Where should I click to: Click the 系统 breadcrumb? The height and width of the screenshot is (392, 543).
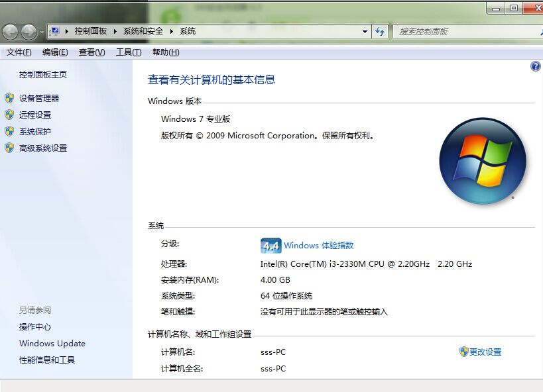point(188,31)
